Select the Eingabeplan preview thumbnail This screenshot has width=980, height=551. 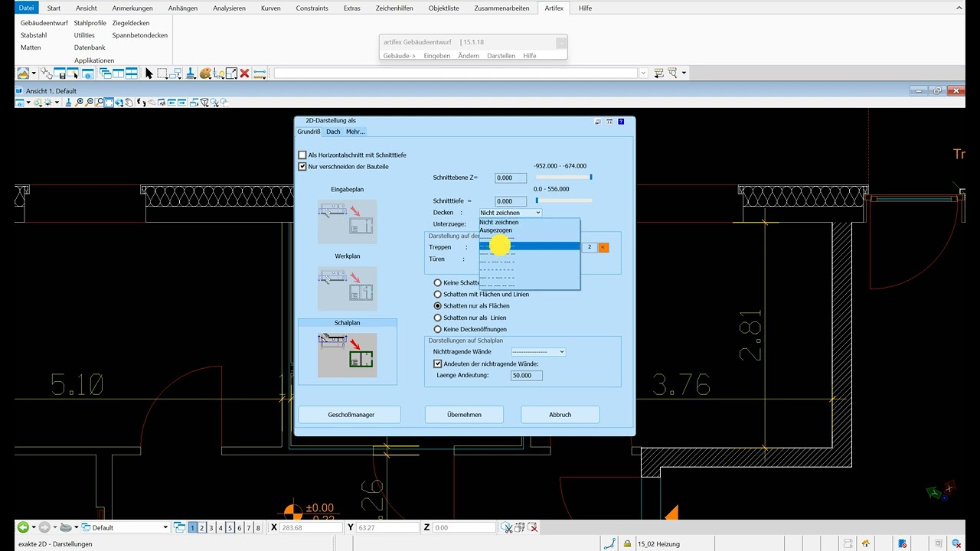tap(348, 222)
